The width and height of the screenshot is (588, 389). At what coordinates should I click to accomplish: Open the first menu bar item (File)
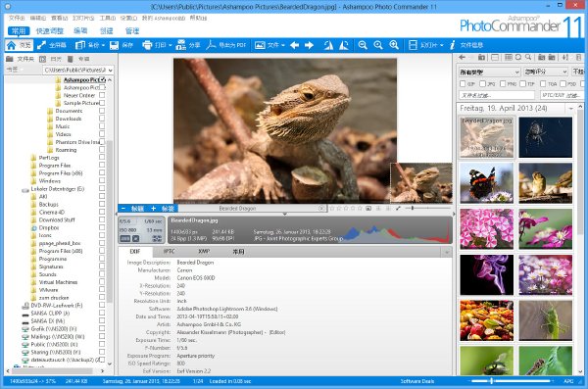tap(17, 18)
